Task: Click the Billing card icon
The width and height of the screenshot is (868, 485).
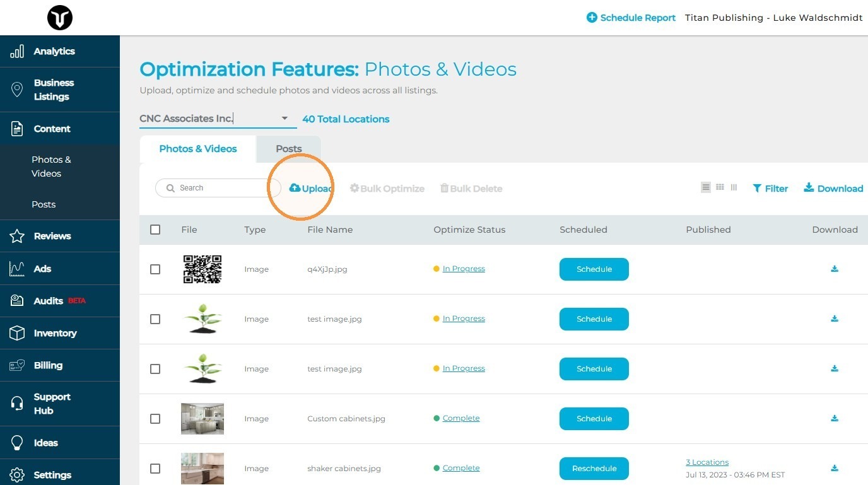Action: click(x=17, y=365)
